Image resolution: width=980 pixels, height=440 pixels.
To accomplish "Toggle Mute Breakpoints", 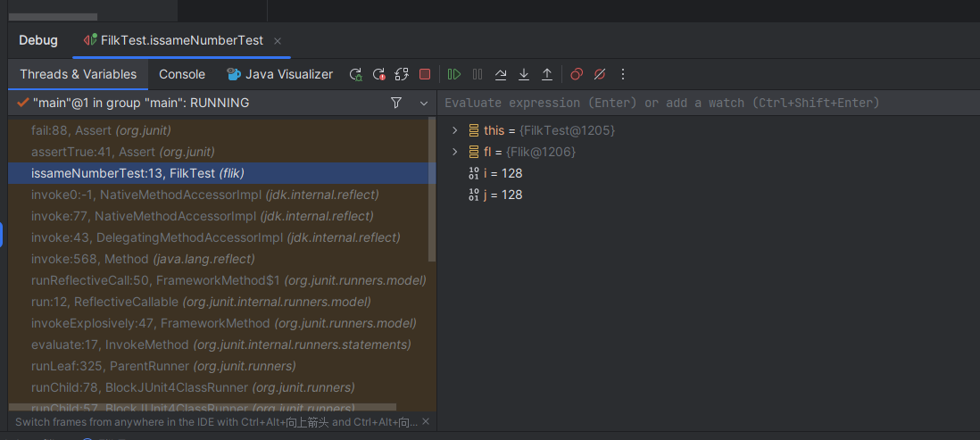I will (x=600, y=75).
